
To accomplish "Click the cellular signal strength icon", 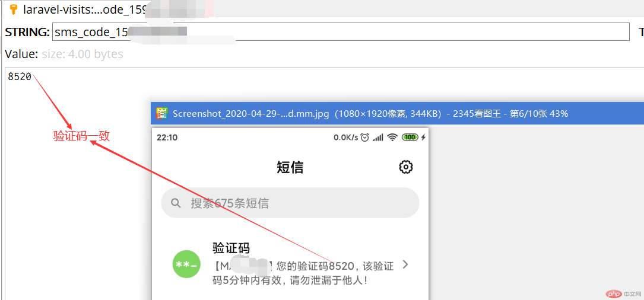I will pyautogui.click(x=378, y=137).
